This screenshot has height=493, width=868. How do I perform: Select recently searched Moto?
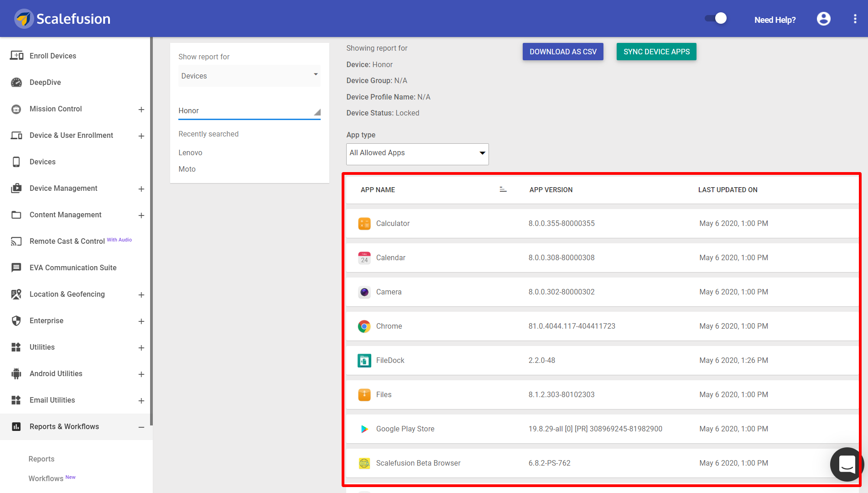pos(187,169)
